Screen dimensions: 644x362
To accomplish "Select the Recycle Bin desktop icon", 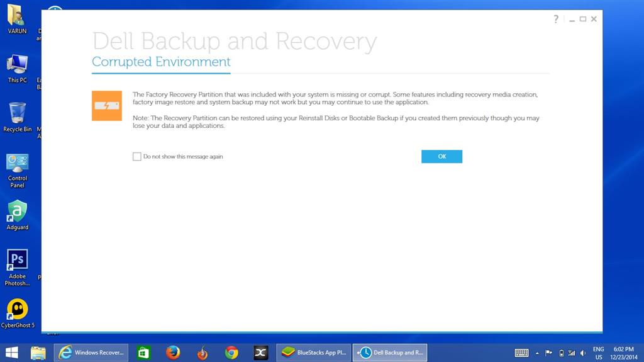I will pyautogui.click(x=17, y=117).
